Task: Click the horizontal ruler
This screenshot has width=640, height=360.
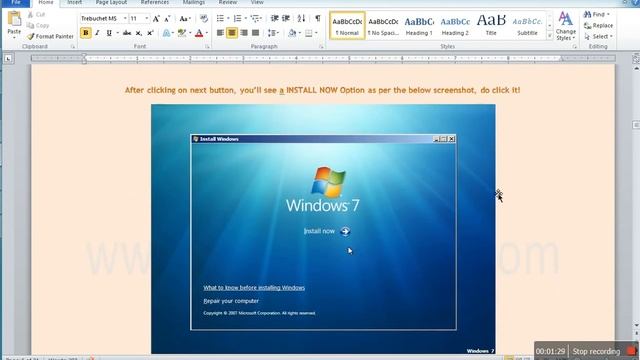Action: 323,59
